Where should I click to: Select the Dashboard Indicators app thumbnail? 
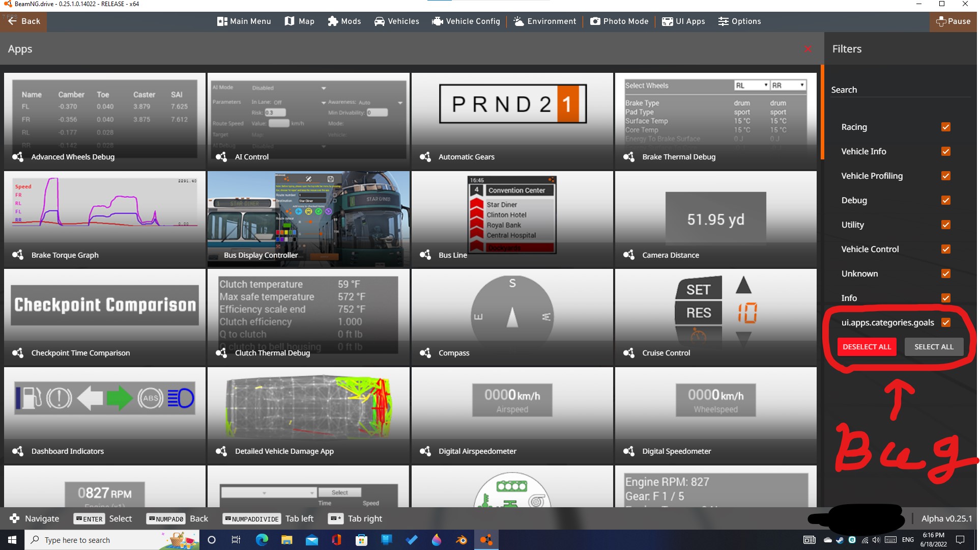click(105, 416)
